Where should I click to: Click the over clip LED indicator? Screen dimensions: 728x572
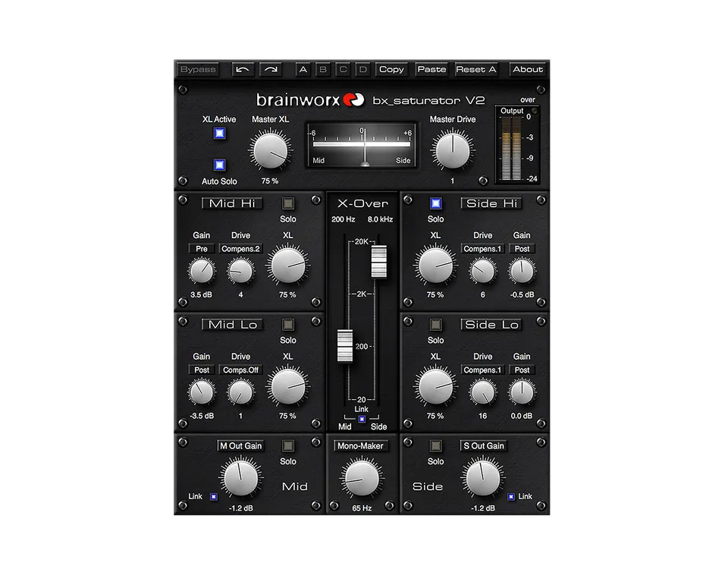[535, 111]
